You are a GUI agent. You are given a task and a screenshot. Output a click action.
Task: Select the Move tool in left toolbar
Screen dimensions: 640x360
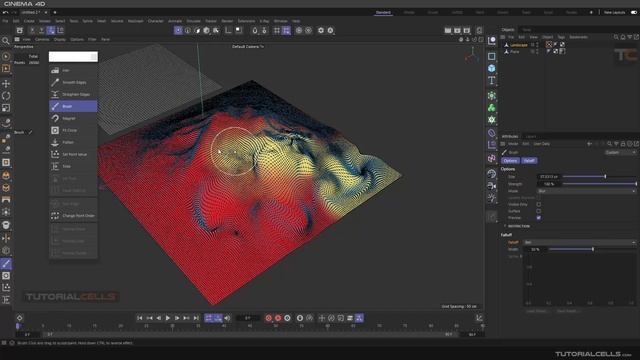pyautogui.click(x=6, y=83)
